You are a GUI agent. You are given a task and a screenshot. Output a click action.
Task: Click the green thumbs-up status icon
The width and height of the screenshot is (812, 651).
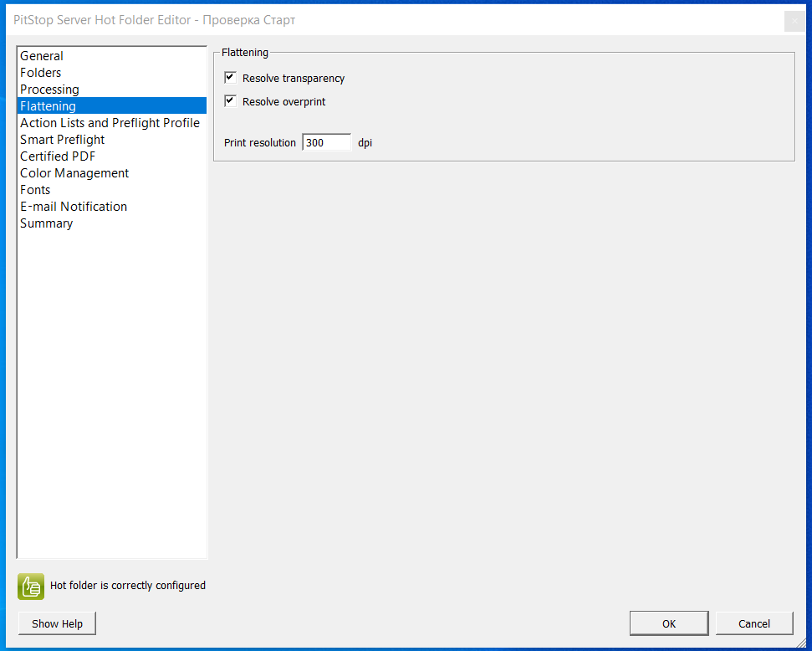31,587
